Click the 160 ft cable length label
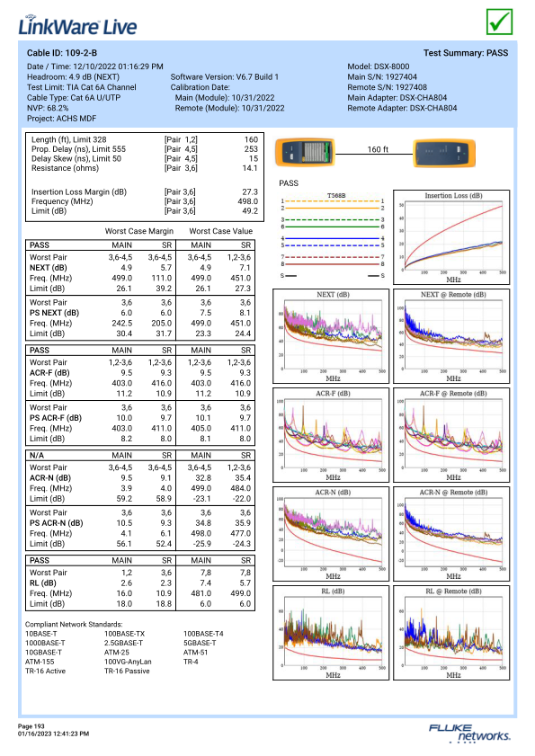 (378, 149)
